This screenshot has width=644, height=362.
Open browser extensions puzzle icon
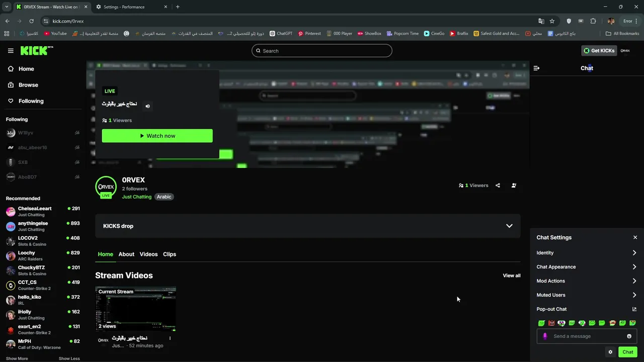pyautogui.click(x=593, y=21)
